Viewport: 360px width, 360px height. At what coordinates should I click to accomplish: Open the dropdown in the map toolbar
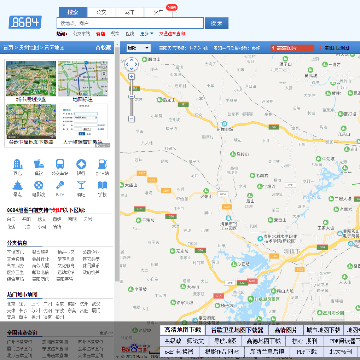139,48
